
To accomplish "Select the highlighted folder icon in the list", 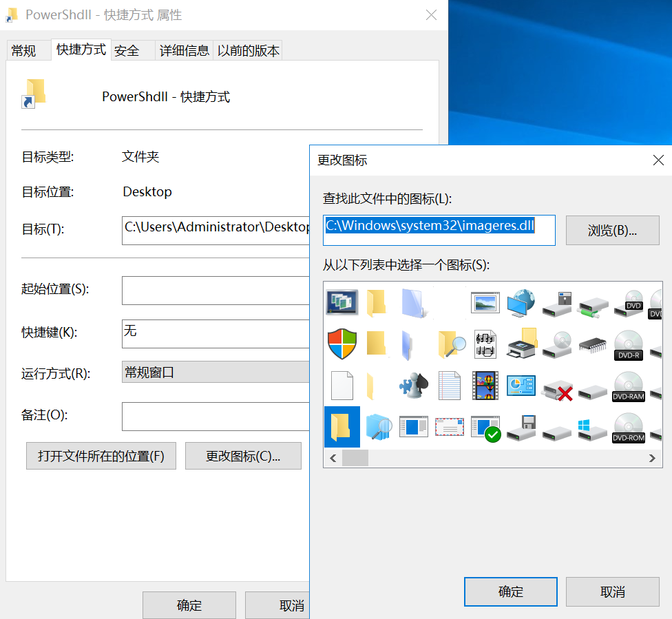I will pyautogui.click(x=342, y=427).
